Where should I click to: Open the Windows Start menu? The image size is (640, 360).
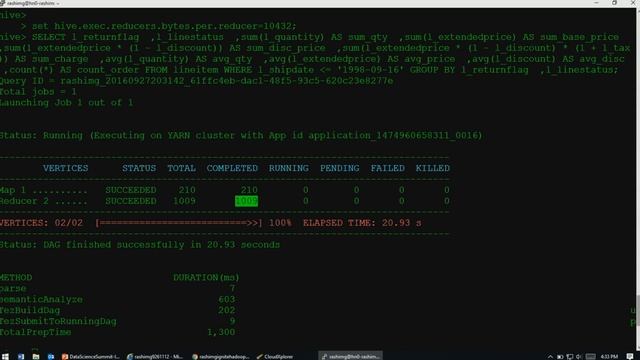pyautogui.click(x=5, y=356)
